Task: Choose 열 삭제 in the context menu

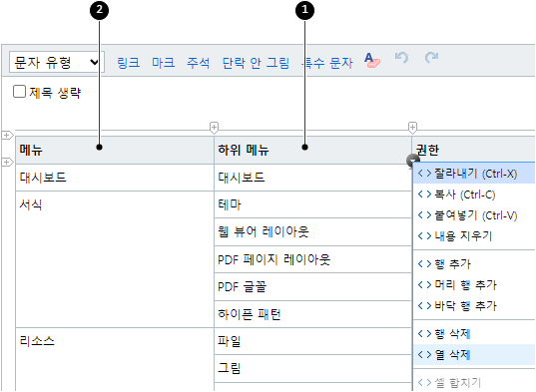Action: click(474, 354)
